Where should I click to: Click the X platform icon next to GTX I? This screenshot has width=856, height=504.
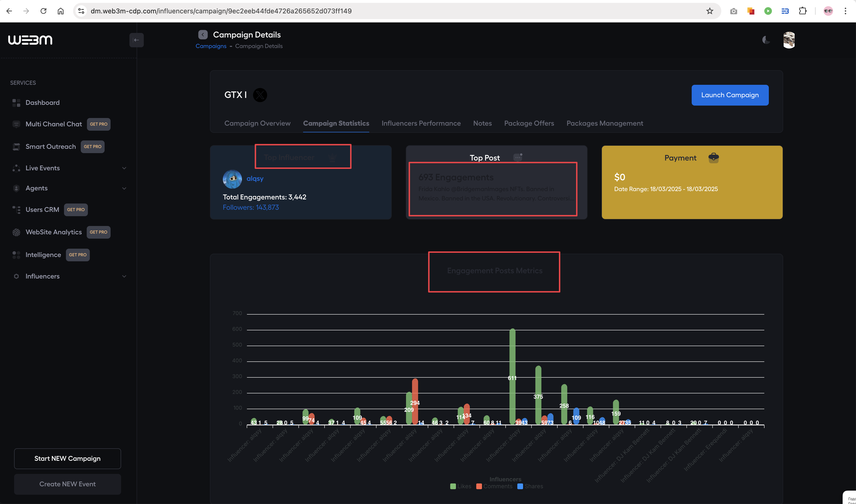[260, 95]
